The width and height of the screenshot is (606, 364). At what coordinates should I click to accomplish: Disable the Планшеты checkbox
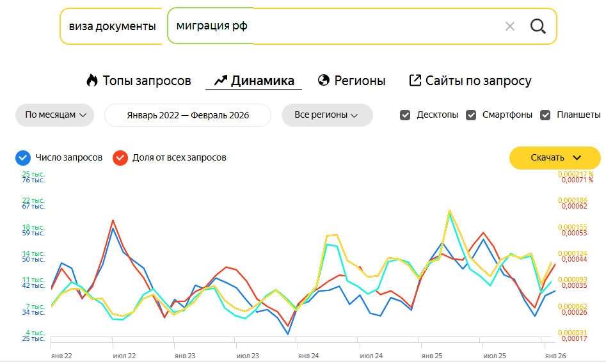tap(546, 115)
